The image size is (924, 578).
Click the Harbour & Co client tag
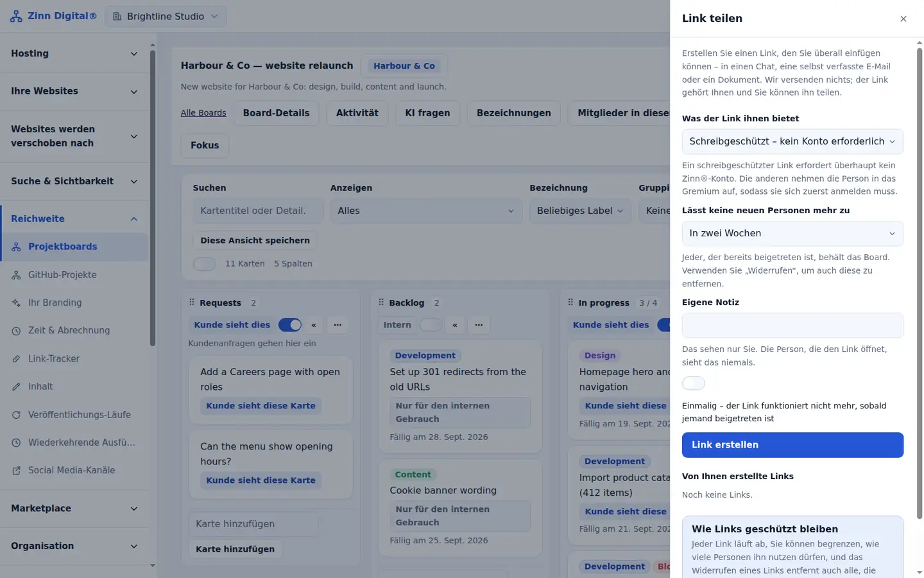[404, 66]
